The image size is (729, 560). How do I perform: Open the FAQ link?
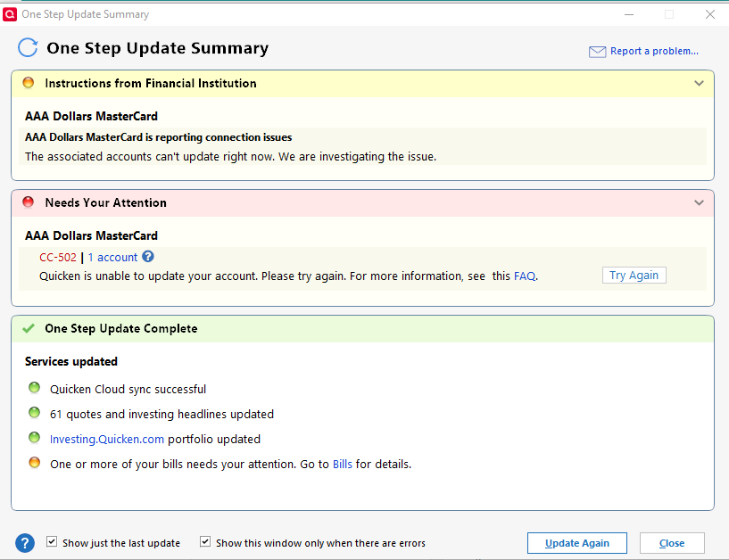pyautogui.click(x=525, y=276)
